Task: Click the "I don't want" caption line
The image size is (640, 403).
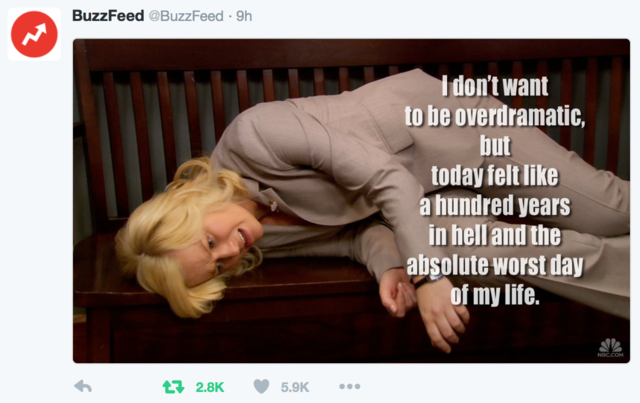Action: (495, 86)
